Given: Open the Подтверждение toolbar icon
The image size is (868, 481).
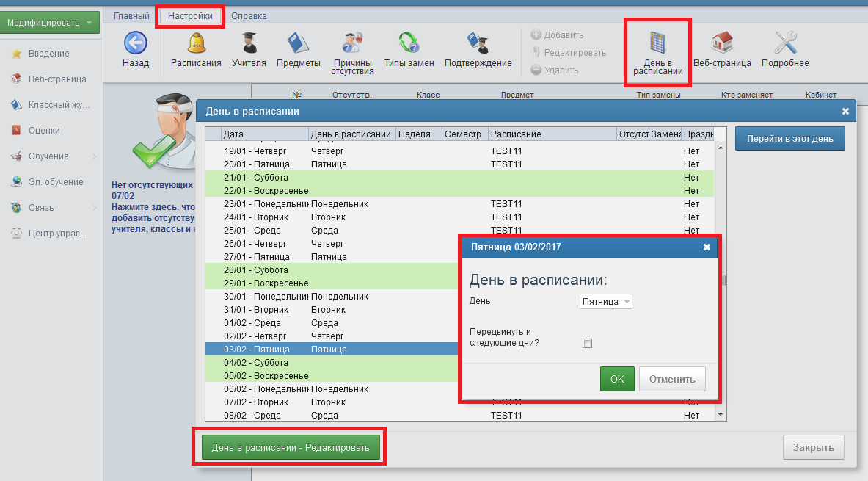Looking at the screenshot, I should point(478,43).
